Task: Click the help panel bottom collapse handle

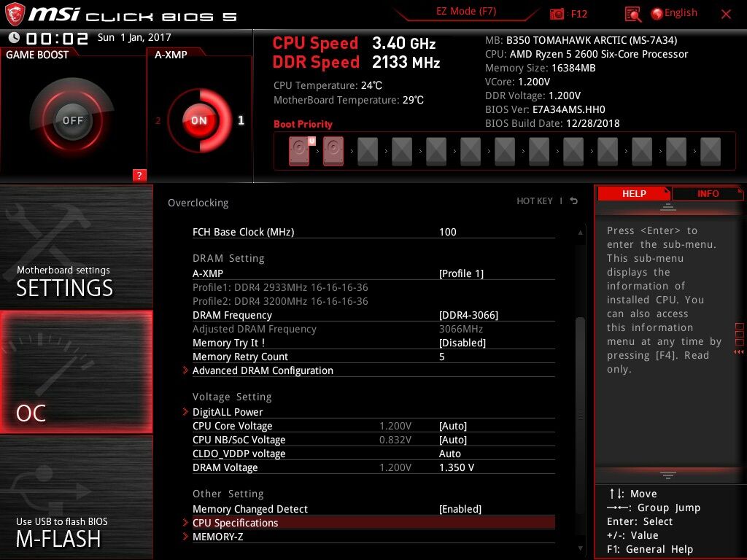Action: pos(668,475)
